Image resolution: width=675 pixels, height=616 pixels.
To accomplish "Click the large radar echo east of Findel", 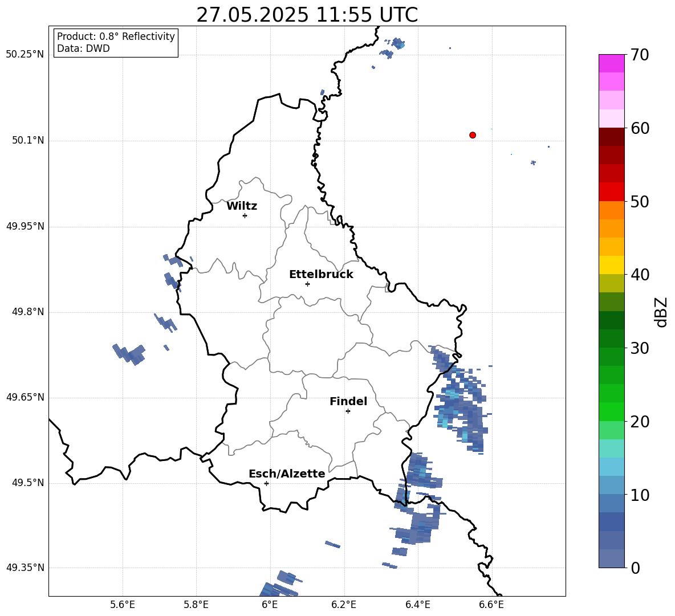I will tap(461, 400).
